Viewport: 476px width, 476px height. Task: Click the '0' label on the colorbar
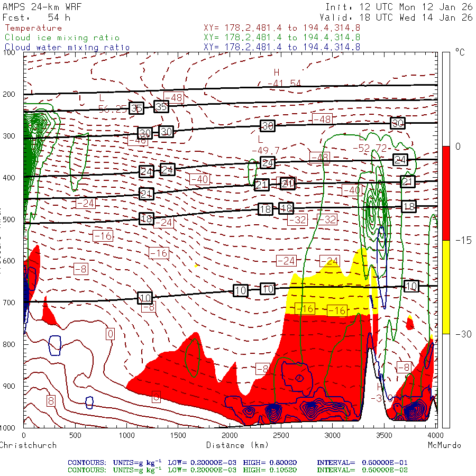coord(458,147)
